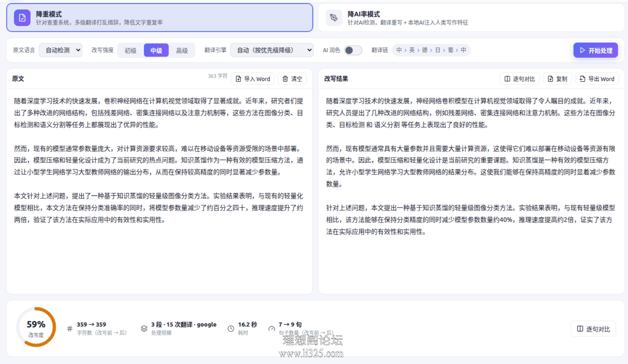Click the bottom 逐句对比 button
This screenshot has height=364, width=628.
(594, 329)
